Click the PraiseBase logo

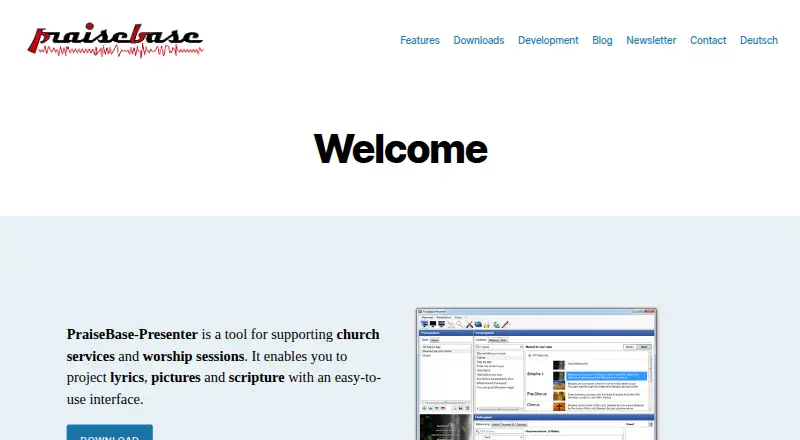pyautogui.click(x=115, y=40)
